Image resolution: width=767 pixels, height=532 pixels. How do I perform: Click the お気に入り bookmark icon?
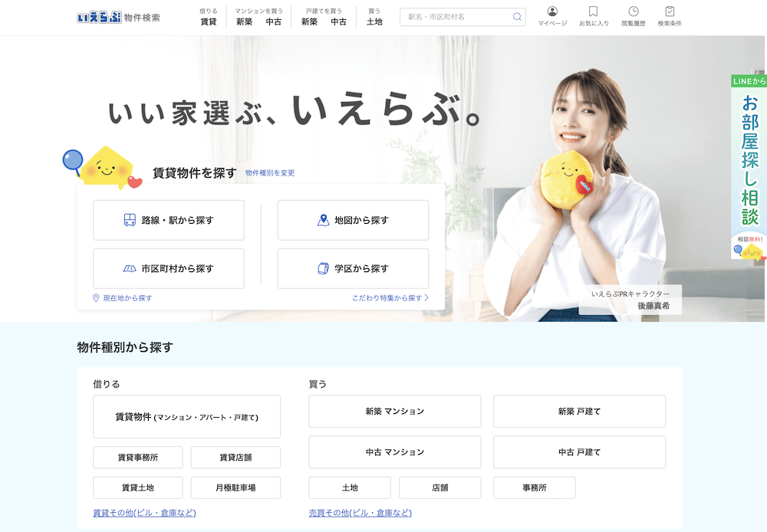pyautogui.click(x=593, y=16)
